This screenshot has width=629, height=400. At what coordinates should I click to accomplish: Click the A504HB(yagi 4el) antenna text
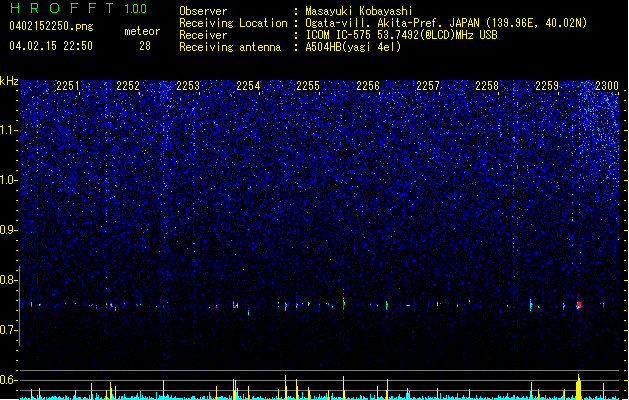pyautogui.click(x=353, y=47)
